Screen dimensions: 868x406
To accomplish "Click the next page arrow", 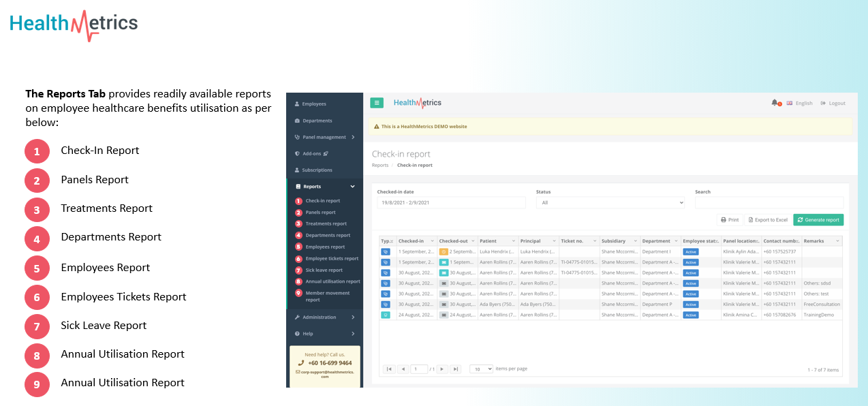I will coord(442,369).
